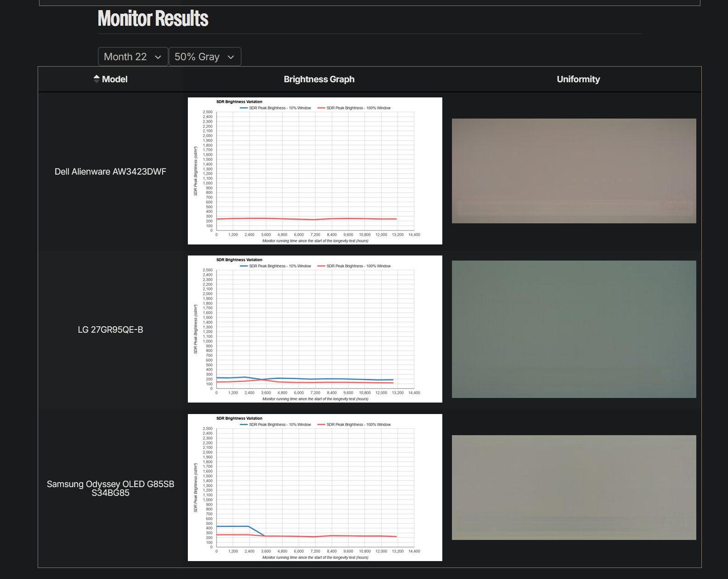Open LG 27GR95QE-B uniformity photo
Image resolution: width=728 pixels, height=579 pixels.
[x=574, y=329]
